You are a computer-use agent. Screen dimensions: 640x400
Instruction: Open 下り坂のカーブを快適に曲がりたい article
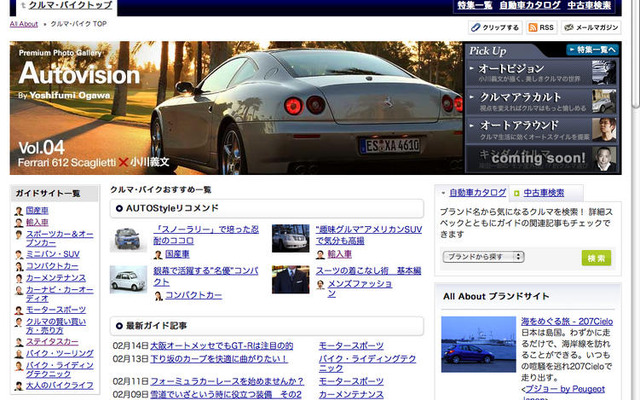click(x=219, y=359)
